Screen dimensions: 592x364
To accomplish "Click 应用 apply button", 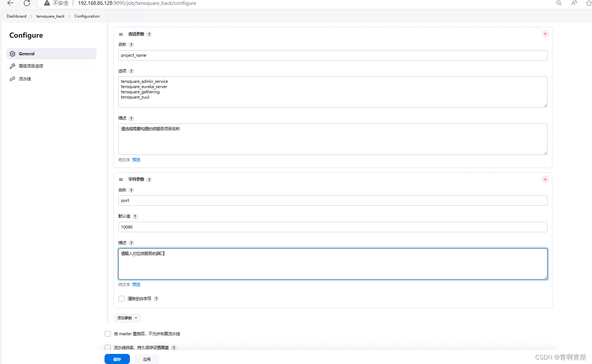I will [x=147, y=359].
